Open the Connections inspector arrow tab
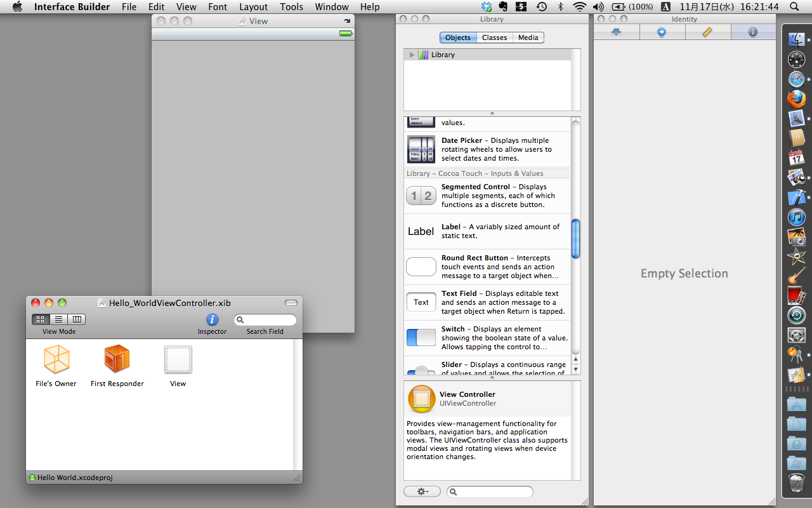 [662, 32]
